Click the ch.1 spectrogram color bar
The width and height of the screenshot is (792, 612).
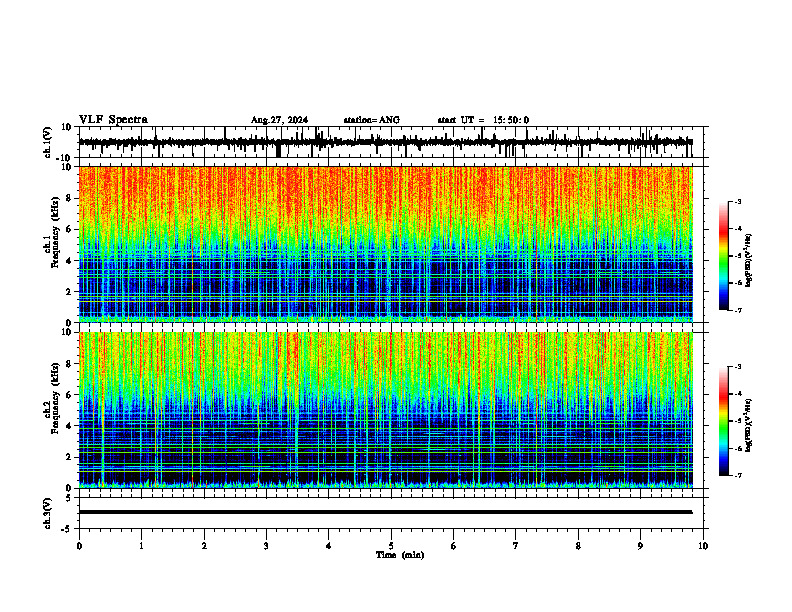tap(723, 256)
